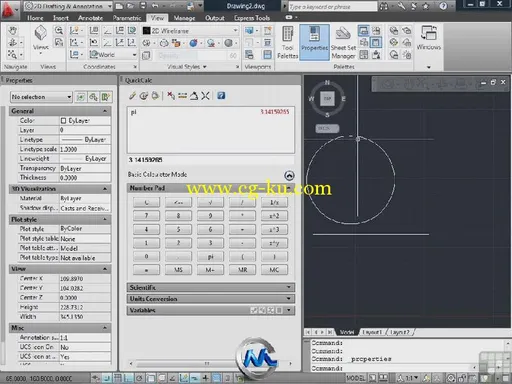The height and width of the screenshot is (384, 512).
Task: Toggle Polar Tracking in status bar
Action: pos(139,378)
